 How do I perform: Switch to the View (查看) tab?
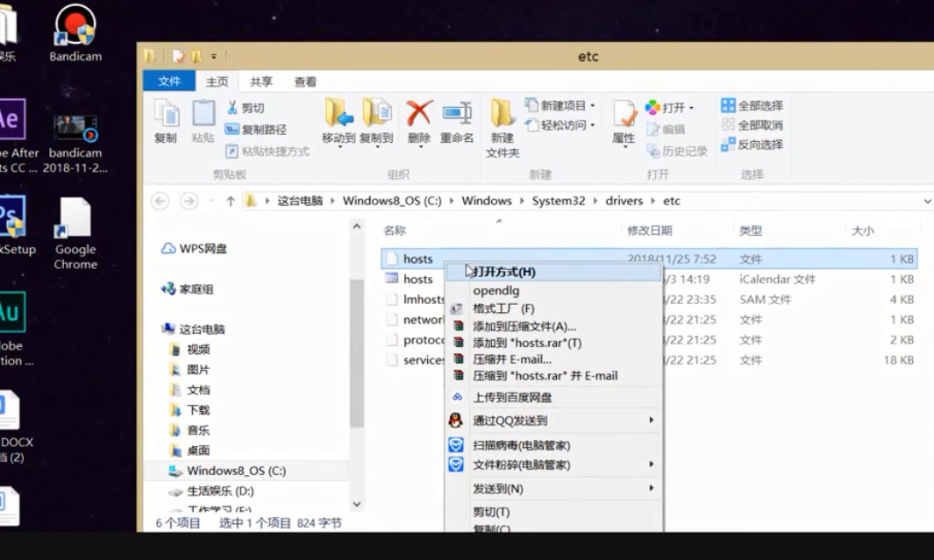click(305, 82)
